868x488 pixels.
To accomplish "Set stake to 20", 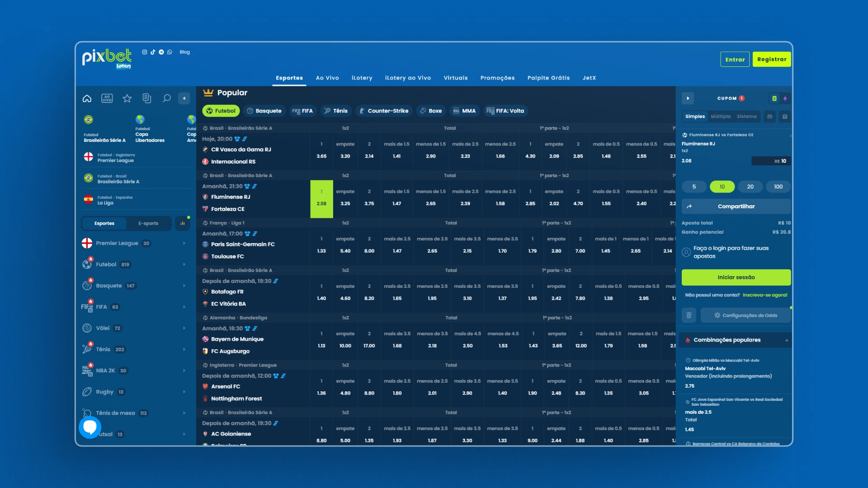I will point(750,187).
